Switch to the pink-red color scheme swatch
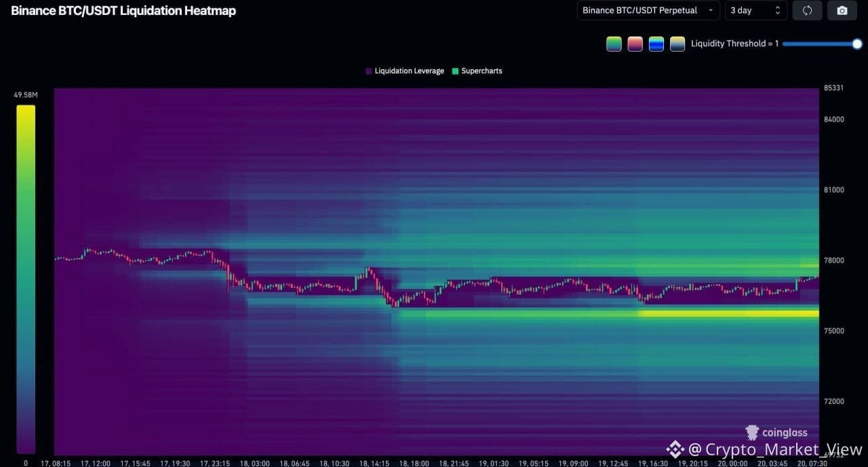 (x=635, y=43)
